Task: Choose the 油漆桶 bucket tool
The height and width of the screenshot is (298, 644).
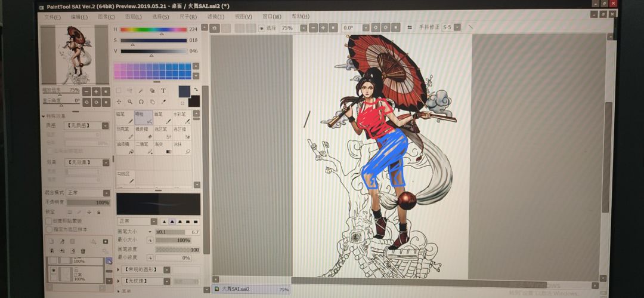Action: pyautogui.click(x=125, y=148)
